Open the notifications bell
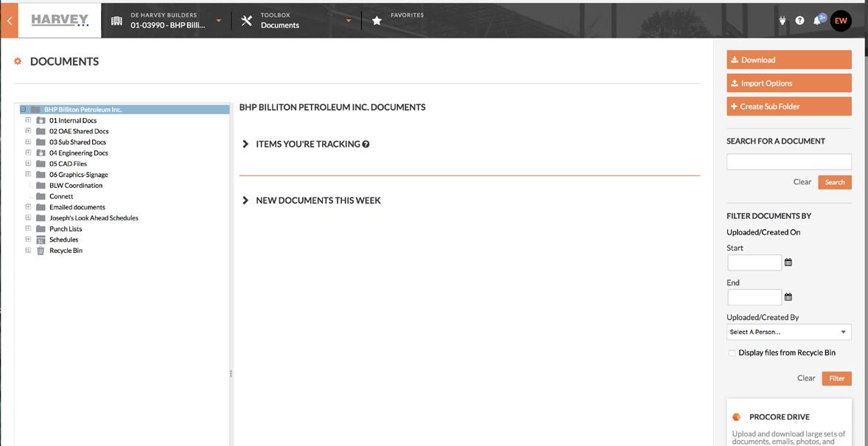This screenshot has width=868, height=446. [817, 21]
